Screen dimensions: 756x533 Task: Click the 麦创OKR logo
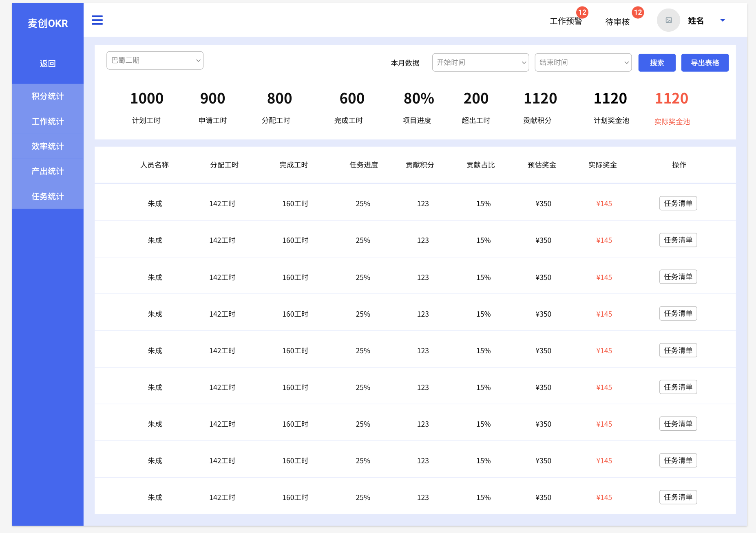48,24
